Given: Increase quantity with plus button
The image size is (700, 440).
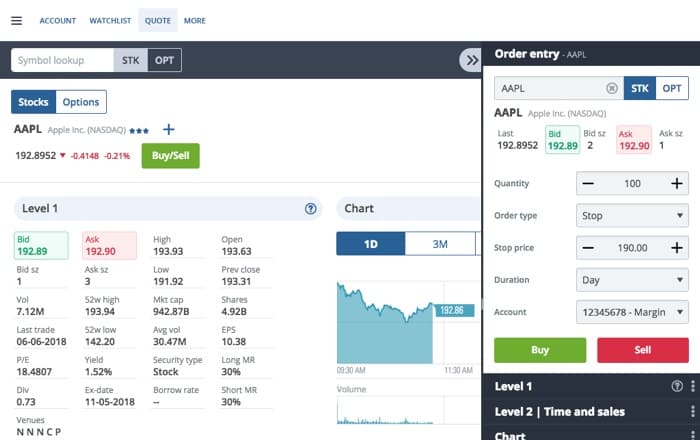Looking at the screenshot, I should pyautogui.click(x=677, y=183).
